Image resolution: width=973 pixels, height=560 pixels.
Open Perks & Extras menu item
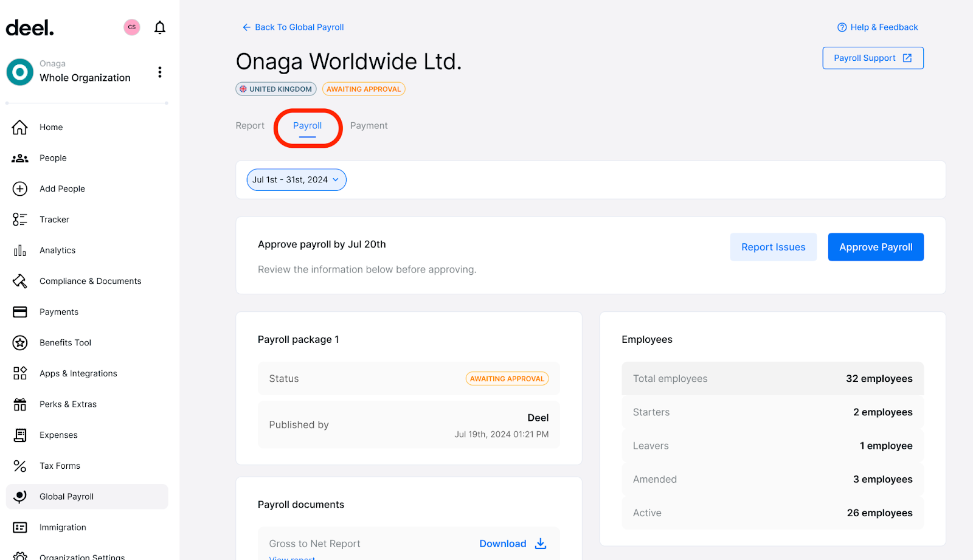pyautogui.click(x=87, y=404)
